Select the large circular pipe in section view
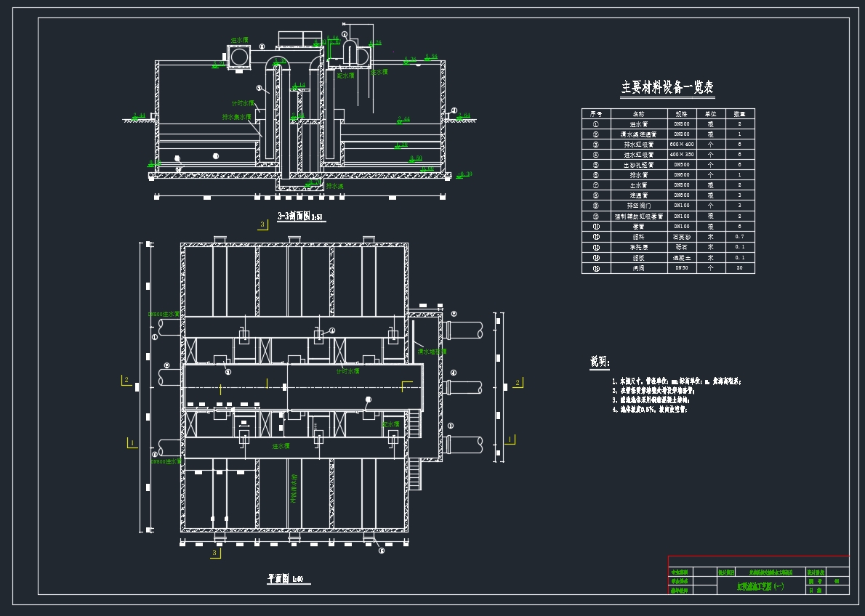The width and height of the screenshot is (865, 616). point(238,57)
